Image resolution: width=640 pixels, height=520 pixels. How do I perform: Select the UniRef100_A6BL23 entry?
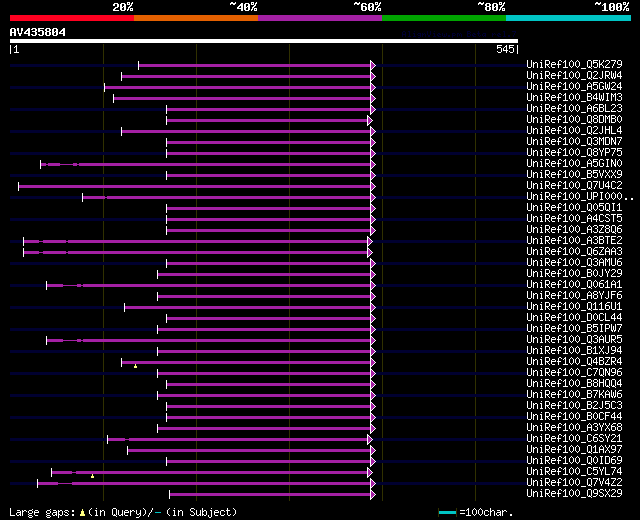574,109
